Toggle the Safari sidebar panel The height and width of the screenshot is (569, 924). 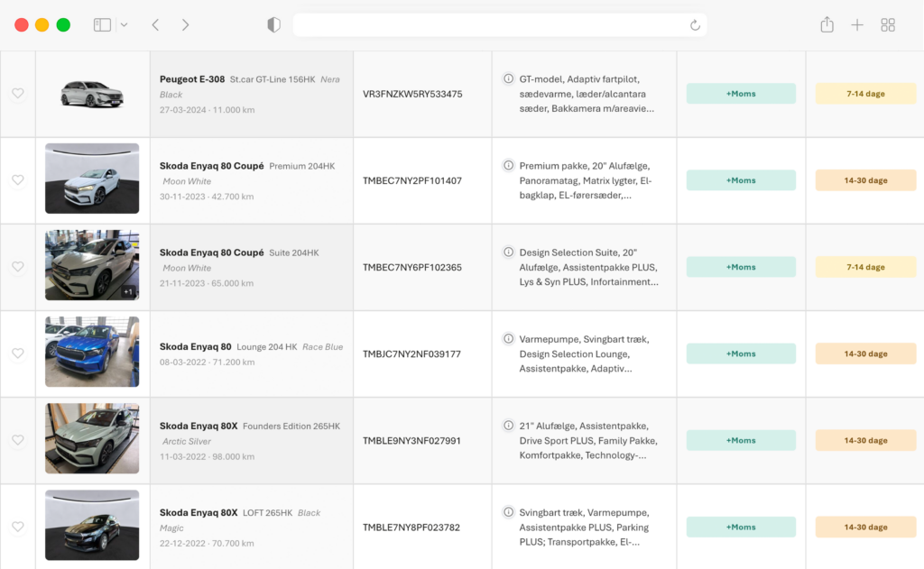coord(102,25)
